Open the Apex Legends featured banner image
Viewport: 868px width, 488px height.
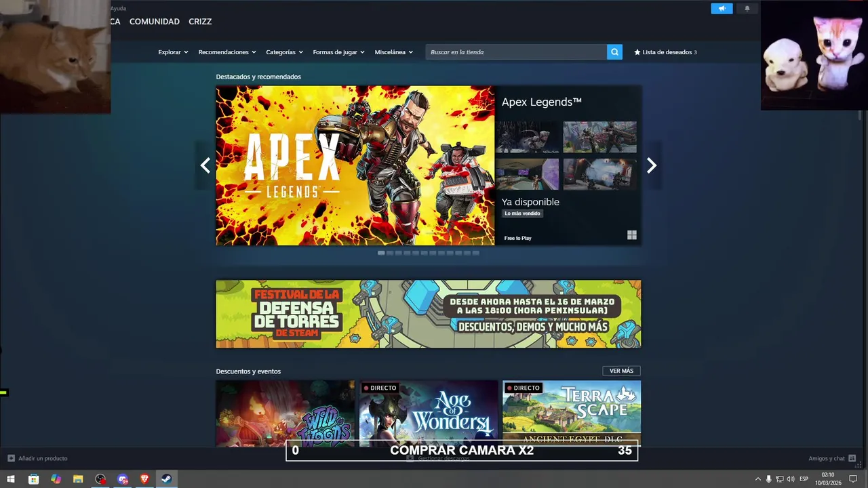[x=355, y=165]
